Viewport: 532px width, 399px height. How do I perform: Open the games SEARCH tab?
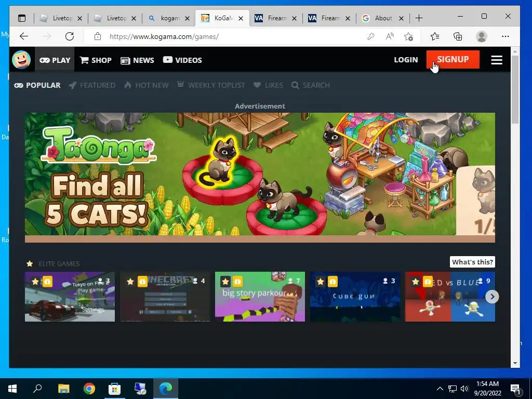pyautogui.click(x=311, y=85)
